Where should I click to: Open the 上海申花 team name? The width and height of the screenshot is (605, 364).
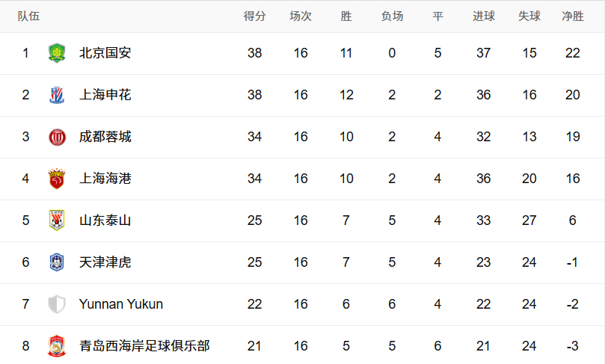105,95
